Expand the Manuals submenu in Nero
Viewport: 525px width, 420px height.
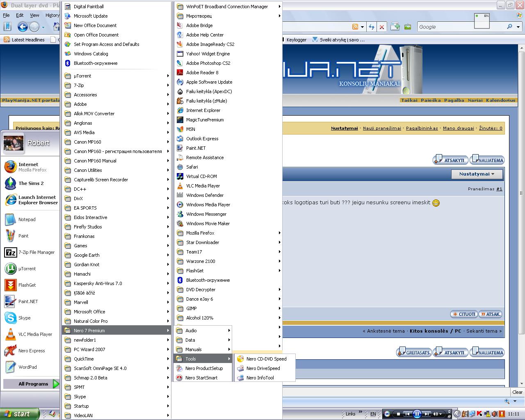[203, 349]
